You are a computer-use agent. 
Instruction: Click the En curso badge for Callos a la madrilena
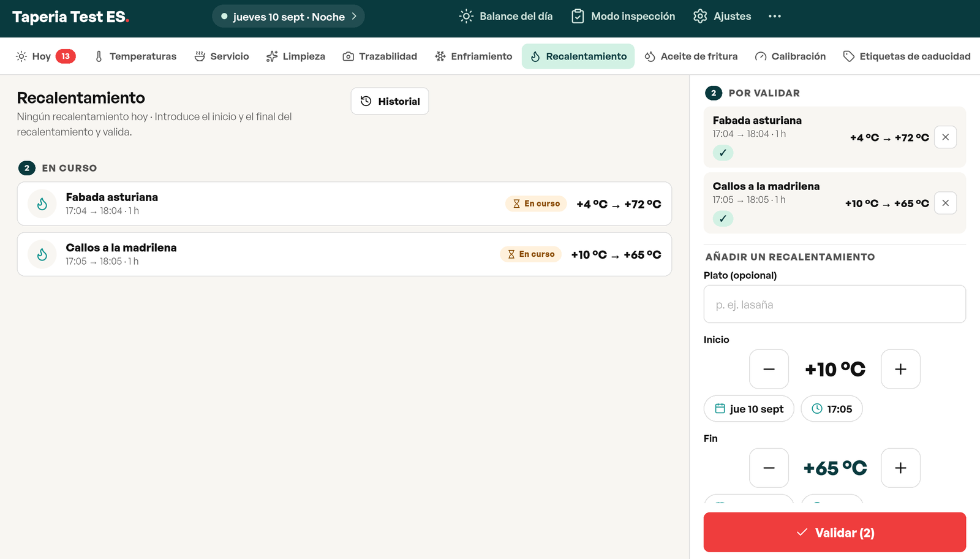(x=530, y=254)
